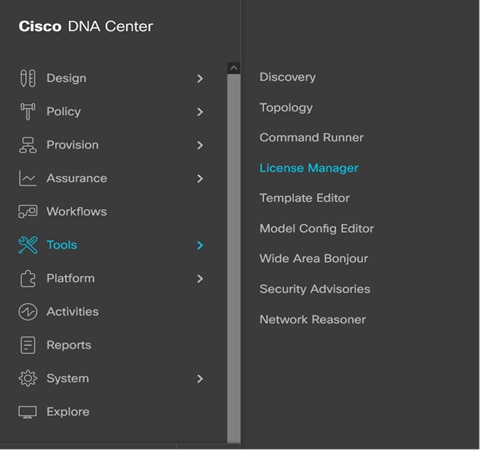This screenshot has height=450, width=480.
Task: Expand the Design submenu chevron
Action: (x=200, y=79)
